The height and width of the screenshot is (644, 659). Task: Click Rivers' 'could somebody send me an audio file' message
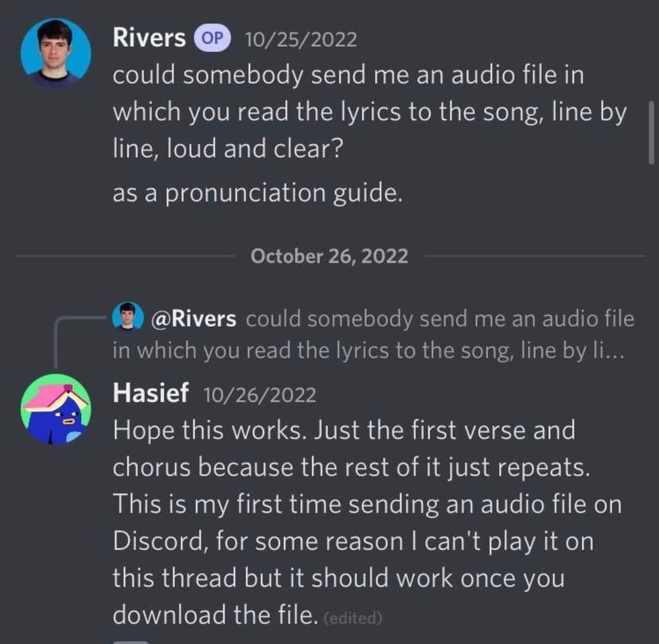coord(370,111)
